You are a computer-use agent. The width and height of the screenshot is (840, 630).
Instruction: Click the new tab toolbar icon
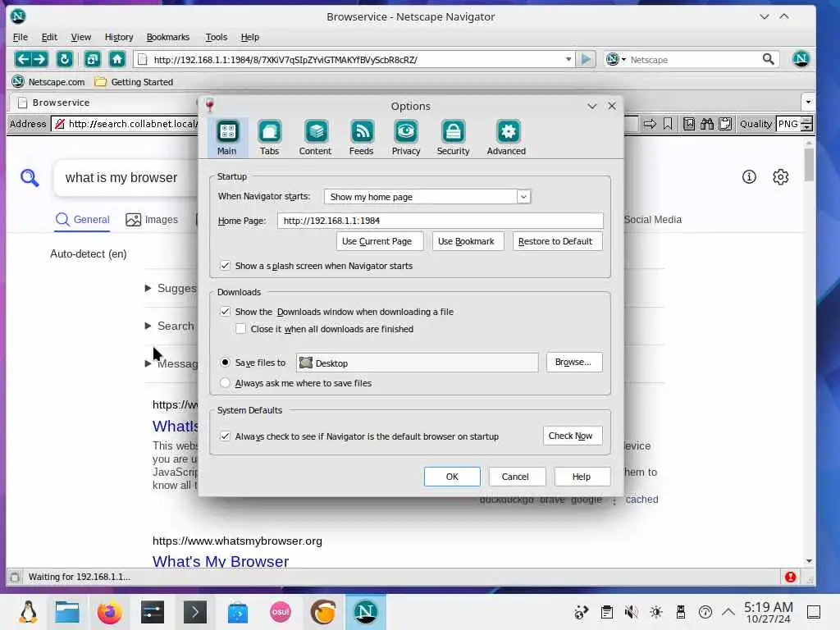coord(92,59)
